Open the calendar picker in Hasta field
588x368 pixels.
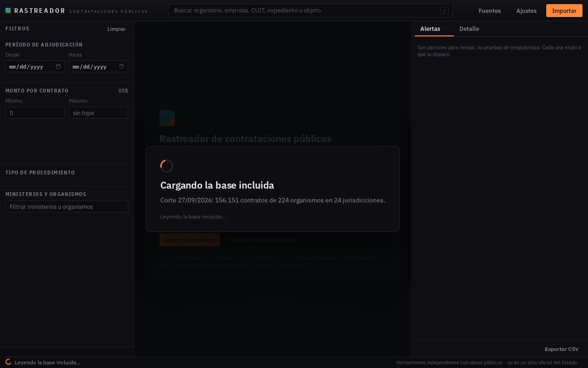pos(121,67)
